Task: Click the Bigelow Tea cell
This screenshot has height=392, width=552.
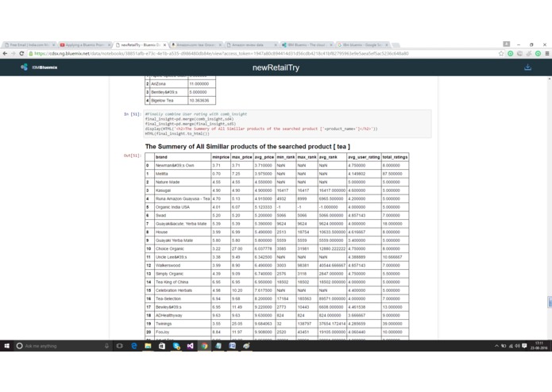Action: (168, 101)
